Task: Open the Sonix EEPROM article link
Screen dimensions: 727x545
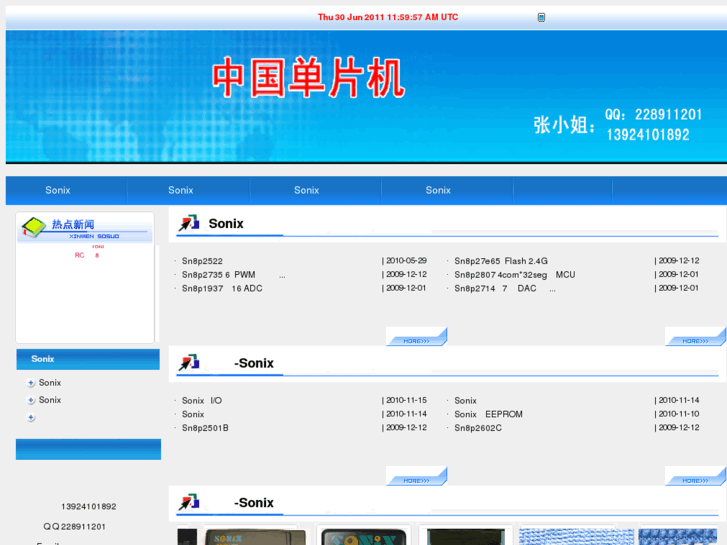Action: coord(488,414)
